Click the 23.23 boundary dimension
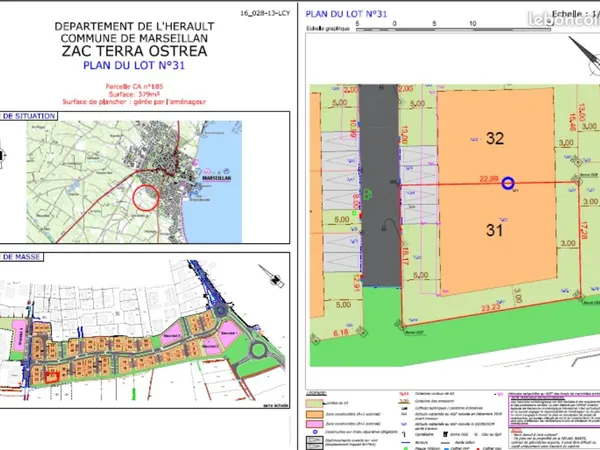The height and width of the screenshot is (450, 600). [x=491, y=308]
